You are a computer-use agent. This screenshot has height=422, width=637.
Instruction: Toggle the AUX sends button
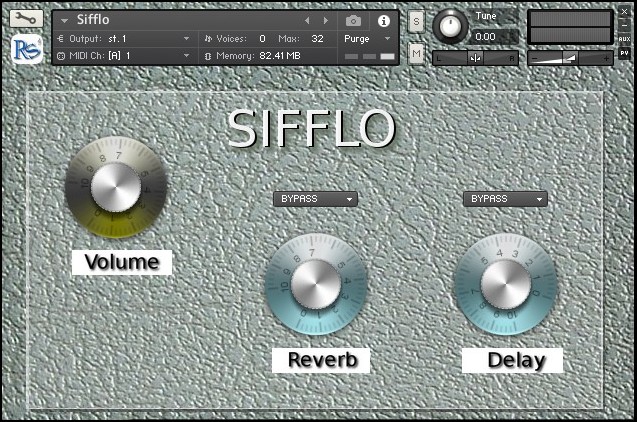pos(624,39)
